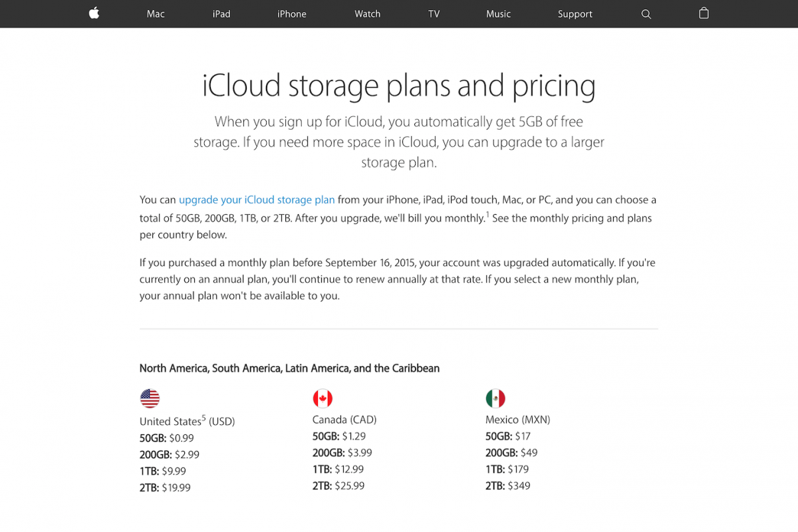Select the Mac menu item
798x532 pixels.
pyautogui.click(x=155, y=13)
